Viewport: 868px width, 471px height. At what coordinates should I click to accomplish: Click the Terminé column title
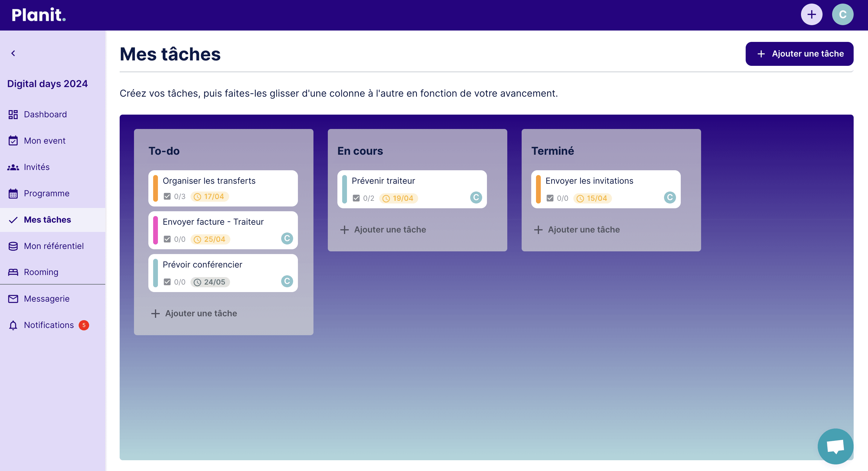tap(553, 151)
